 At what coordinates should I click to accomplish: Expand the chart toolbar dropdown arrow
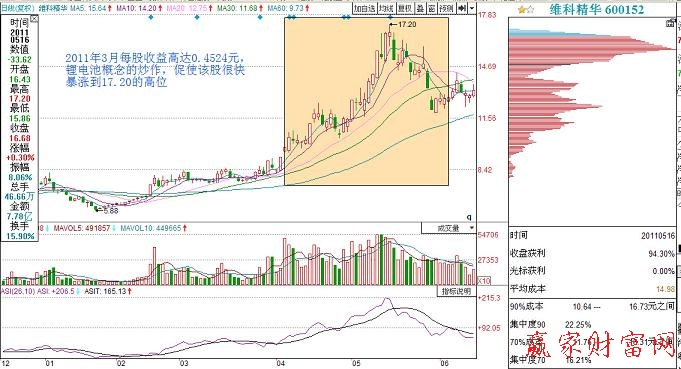coord(472,8)
